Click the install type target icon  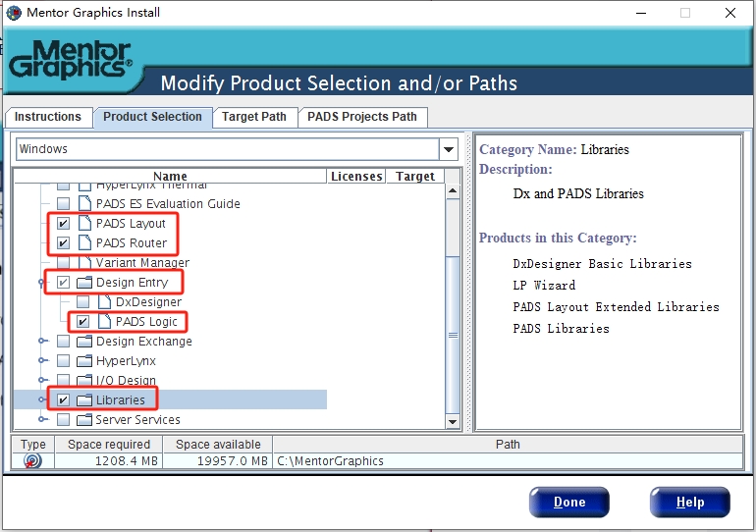pos(32,460)
